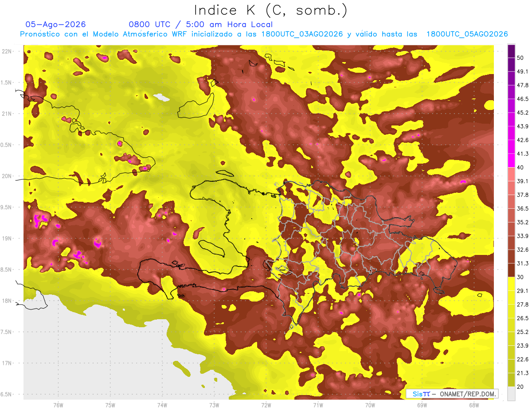The height and width of the screenshot is (411, 532).
Task: Click the colorbar value '35.2'
Action: pos(522,222)
